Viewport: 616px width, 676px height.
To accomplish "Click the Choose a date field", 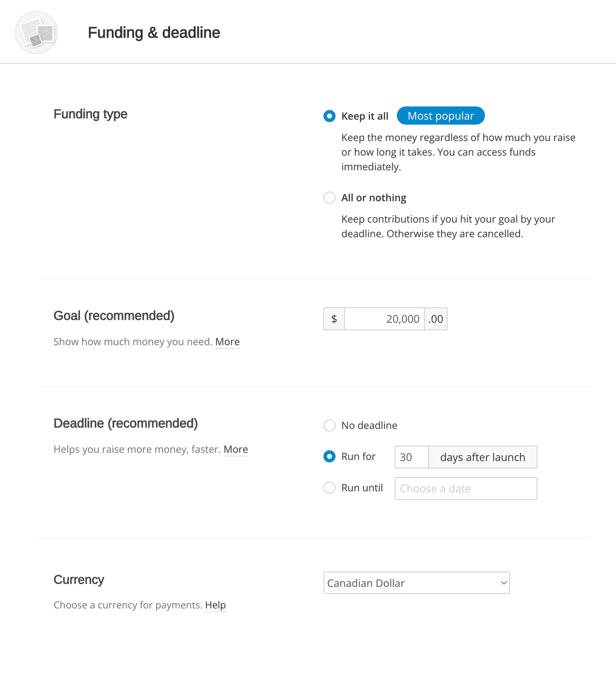I will (x=466, y=488).
